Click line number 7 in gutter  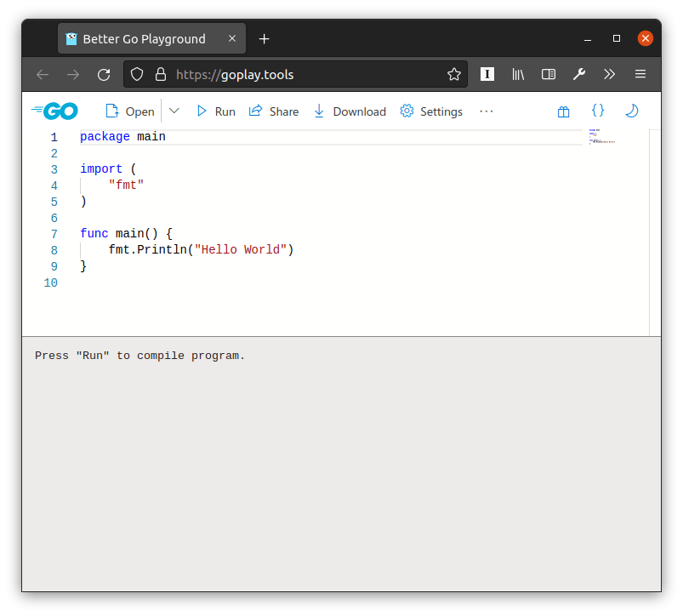point(54,234)
